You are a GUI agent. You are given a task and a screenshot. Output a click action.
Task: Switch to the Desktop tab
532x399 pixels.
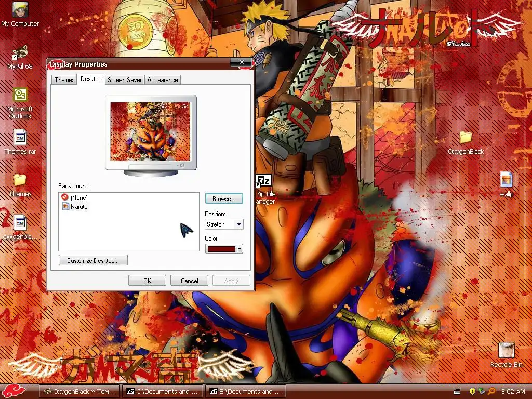coord(91,79)
